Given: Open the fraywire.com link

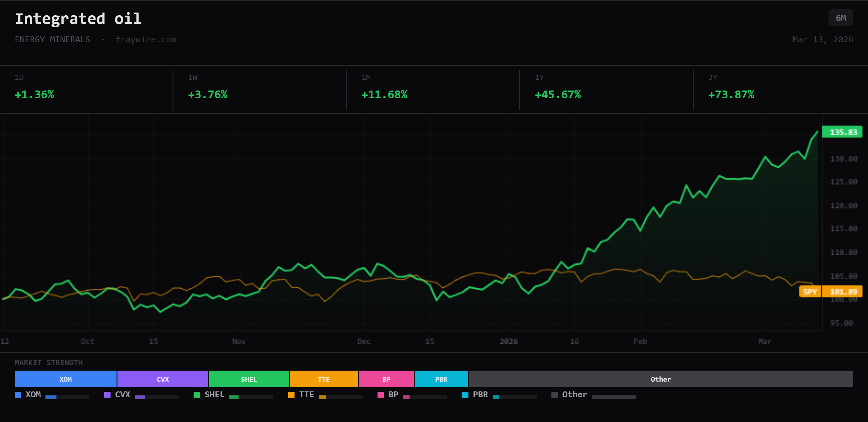Looking at the screenshot, I should pyautogui.click(x=146, y=39).
